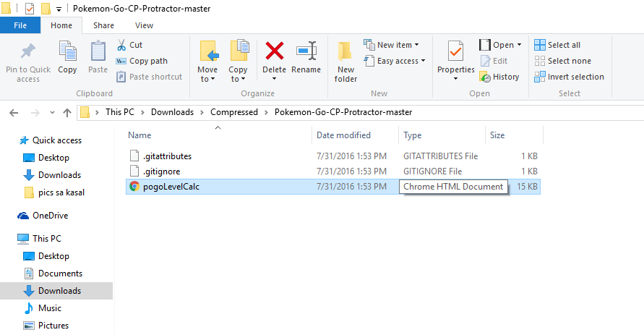644x335 pixels.
Task: Rename the selected file
Action: click(306, 57)
